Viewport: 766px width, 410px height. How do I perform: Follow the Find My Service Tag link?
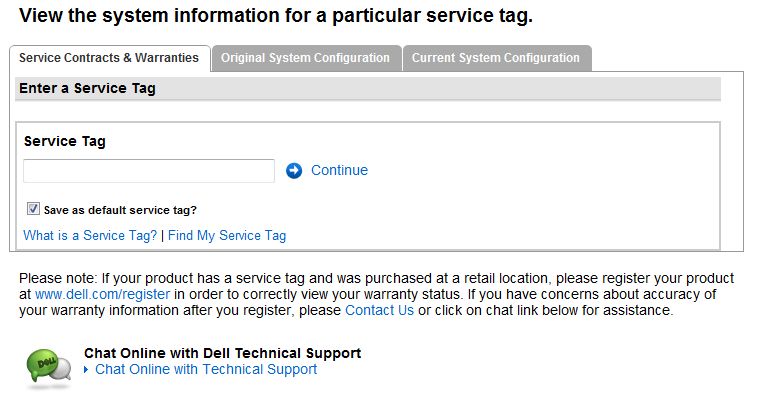pyautogui.click(x=227, y=236)
